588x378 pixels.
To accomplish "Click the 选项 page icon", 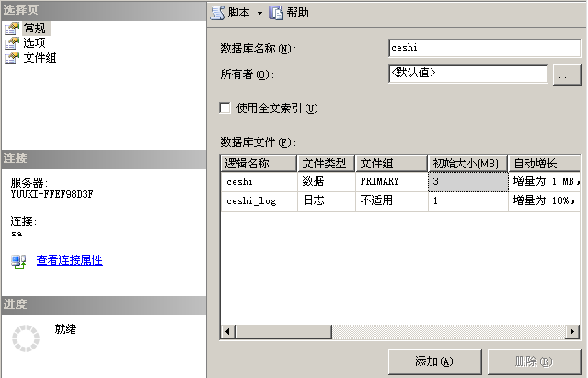I will 12,43.
